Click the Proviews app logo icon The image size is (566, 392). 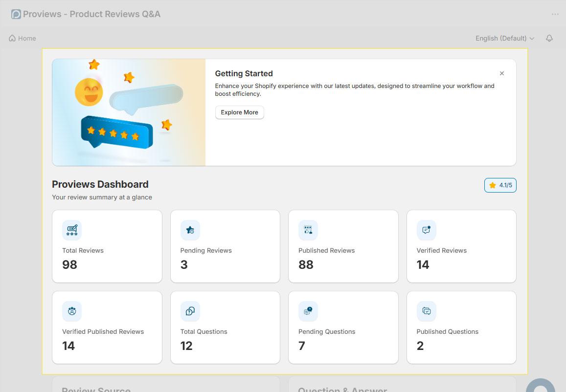point(16,14)
